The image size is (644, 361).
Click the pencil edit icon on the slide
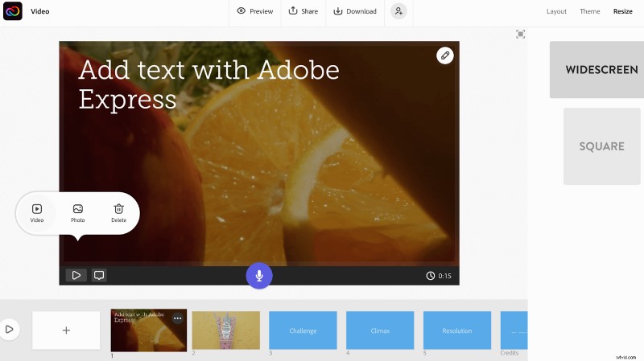445,55
